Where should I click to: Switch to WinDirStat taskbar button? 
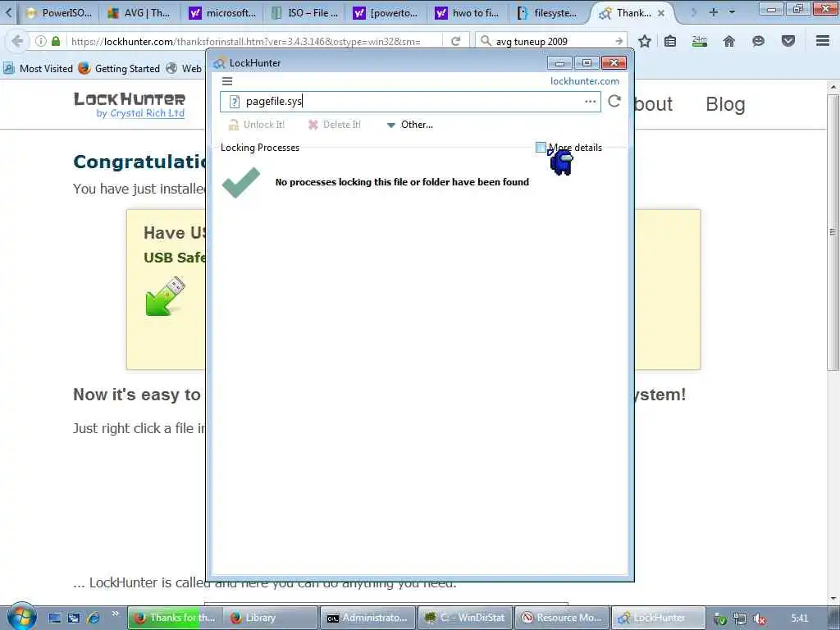(x=464, y=618)
